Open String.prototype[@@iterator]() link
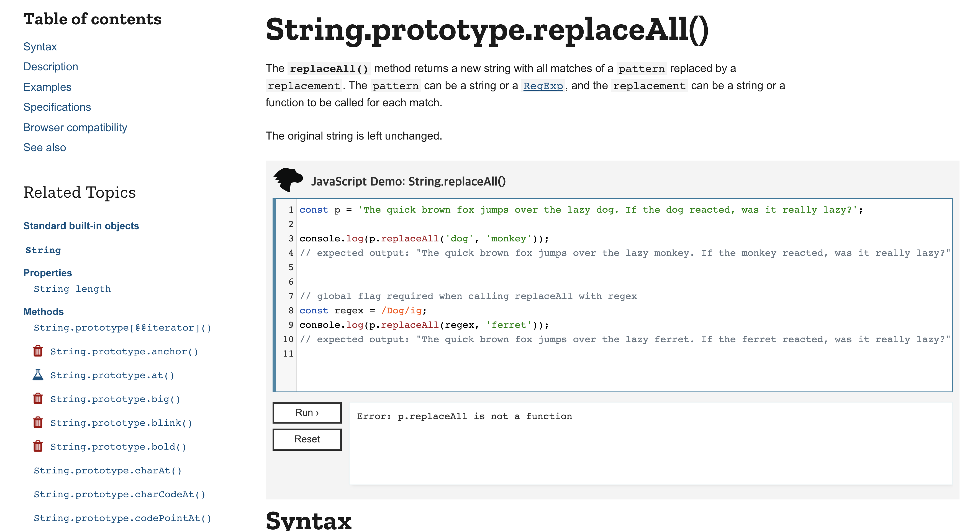The image size is (980, 531). click(122, 328)
